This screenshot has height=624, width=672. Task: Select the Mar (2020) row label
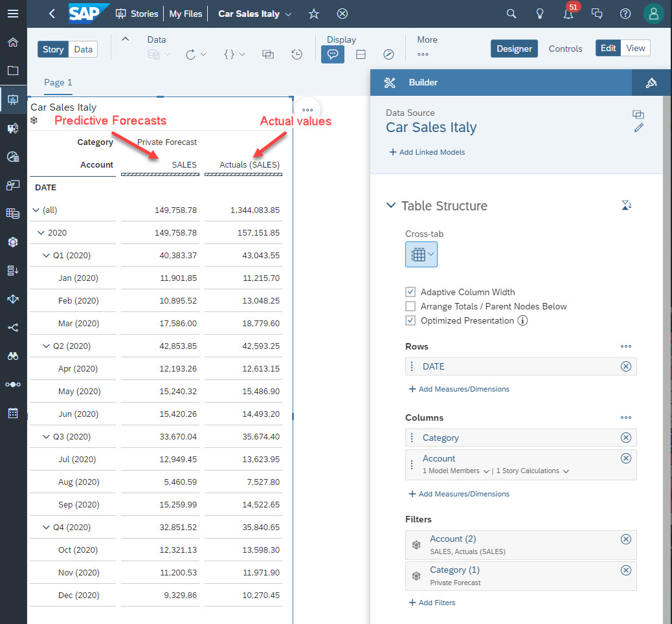click(x=78, y=324)
